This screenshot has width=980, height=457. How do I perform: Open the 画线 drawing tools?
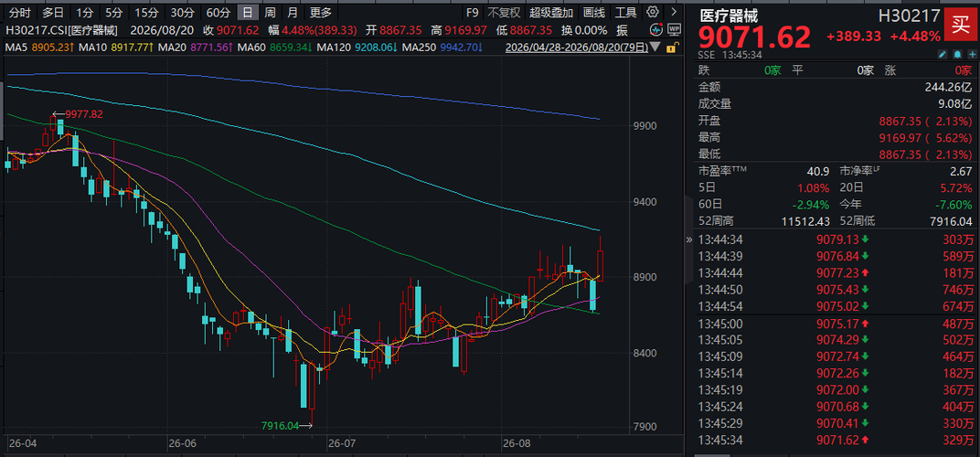tap(593, 12)
